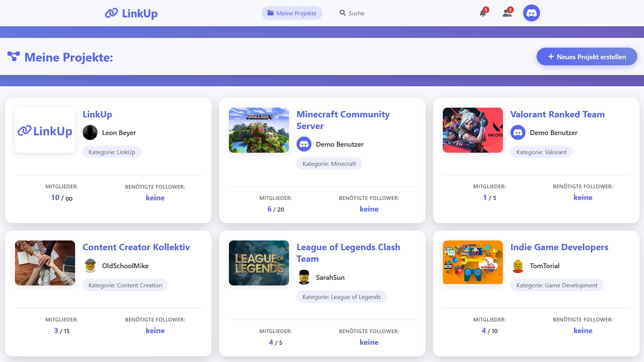Image resolution: width=644 pixels, height=362 pixels.
Task: Select the Kategorie: Minecraft tag
Action: tap(329, 164)
